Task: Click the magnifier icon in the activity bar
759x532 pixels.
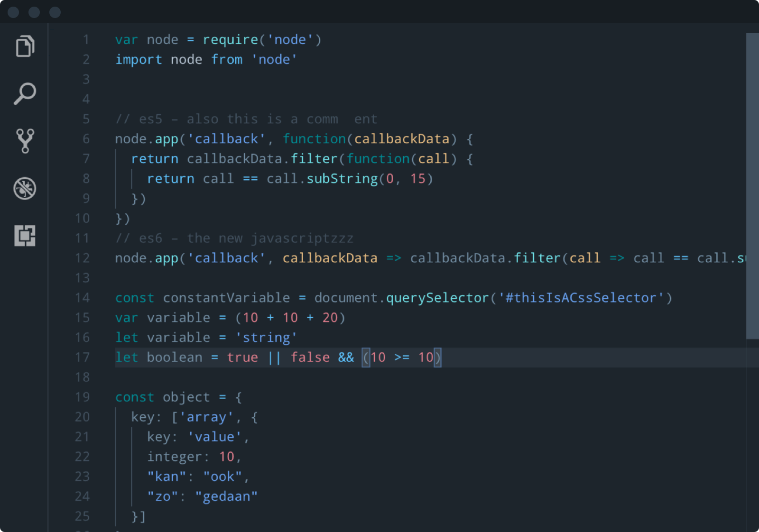Action: point(25,93)
